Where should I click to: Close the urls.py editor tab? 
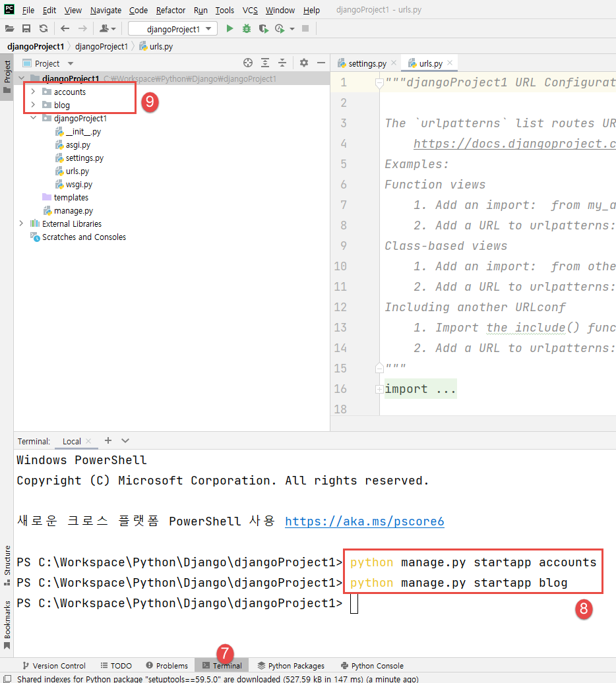450,63
